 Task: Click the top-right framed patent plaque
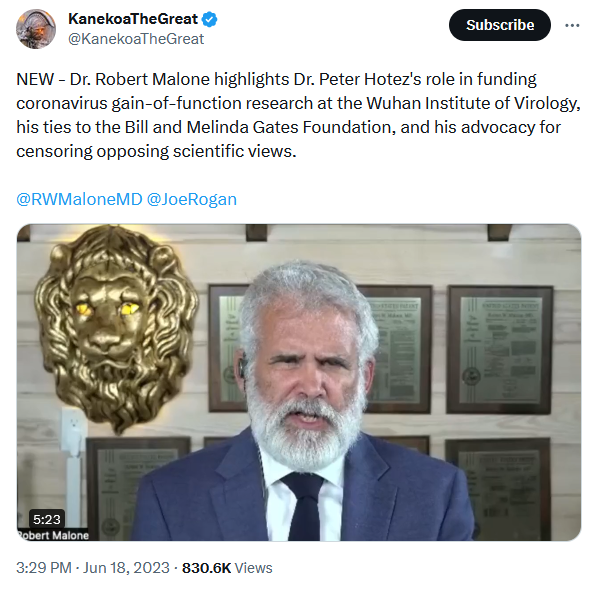(499, 350)
